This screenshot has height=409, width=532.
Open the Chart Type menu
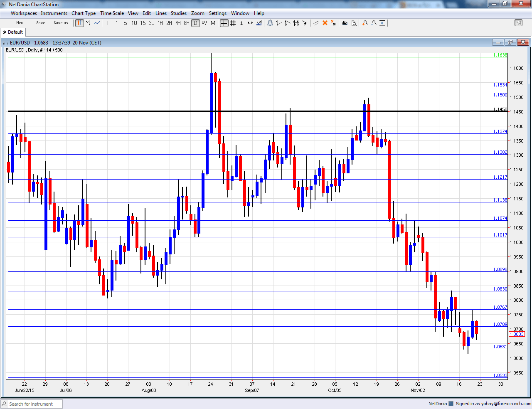point(83,13)
